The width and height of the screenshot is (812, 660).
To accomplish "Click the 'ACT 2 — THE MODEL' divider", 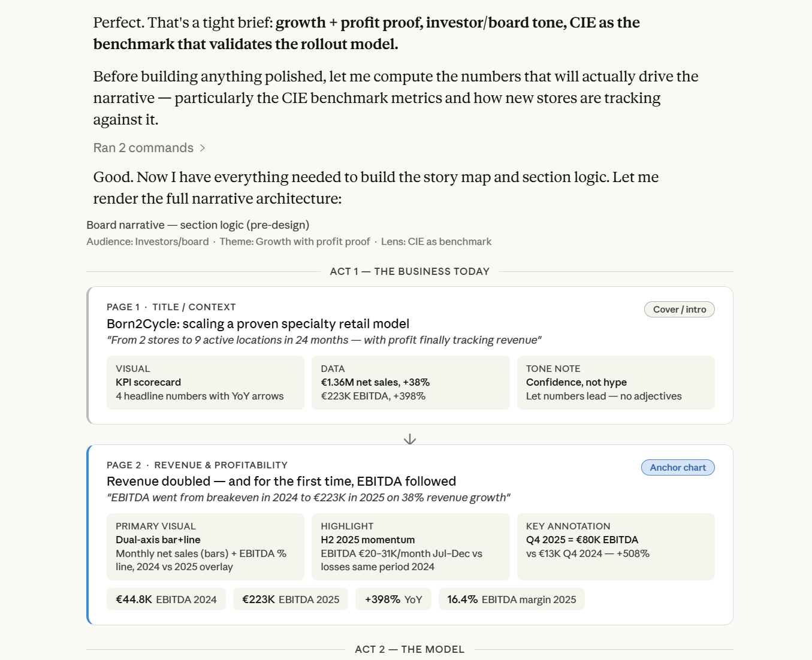I will (410, 649).
